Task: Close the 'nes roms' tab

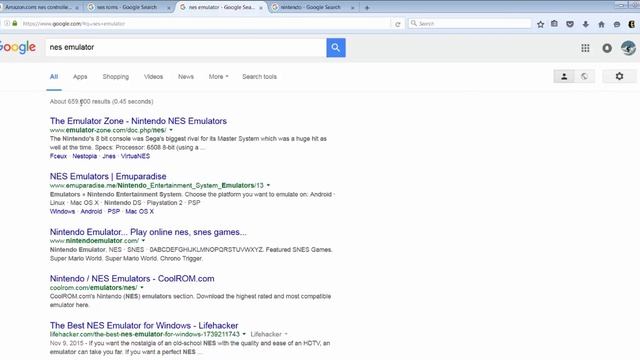Action: pos(169,8)
